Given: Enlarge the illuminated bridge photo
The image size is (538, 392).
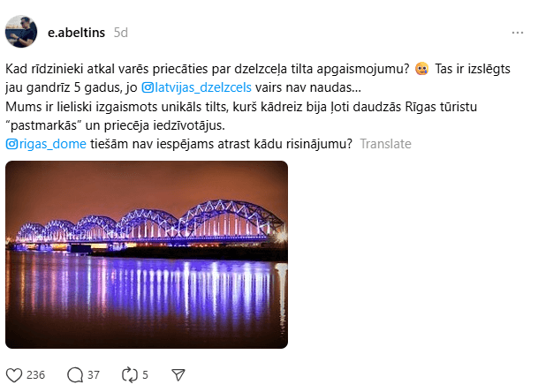Looking at the screenshot, I should (147, 254).
